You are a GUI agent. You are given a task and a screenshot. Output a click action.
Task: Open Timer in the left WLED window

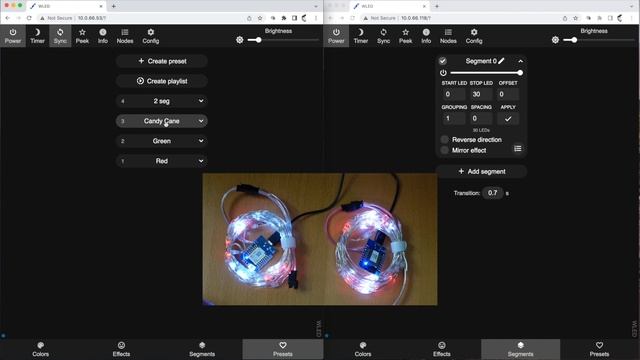point(37,36)
